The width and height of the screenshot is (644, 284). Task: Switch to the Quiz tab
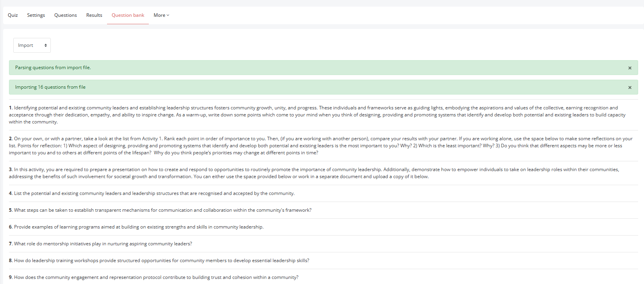[x=13, y=15]
